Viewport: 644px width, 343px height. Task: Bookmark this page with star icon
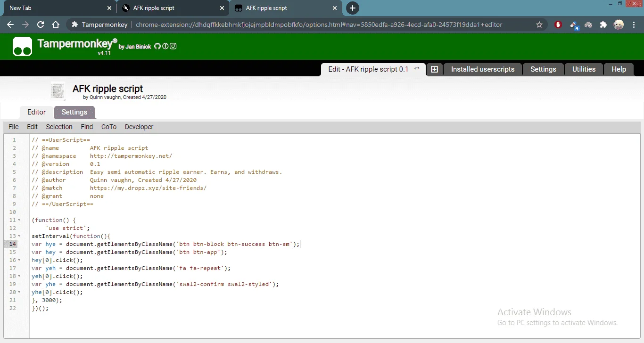click(x=539, y=24)
